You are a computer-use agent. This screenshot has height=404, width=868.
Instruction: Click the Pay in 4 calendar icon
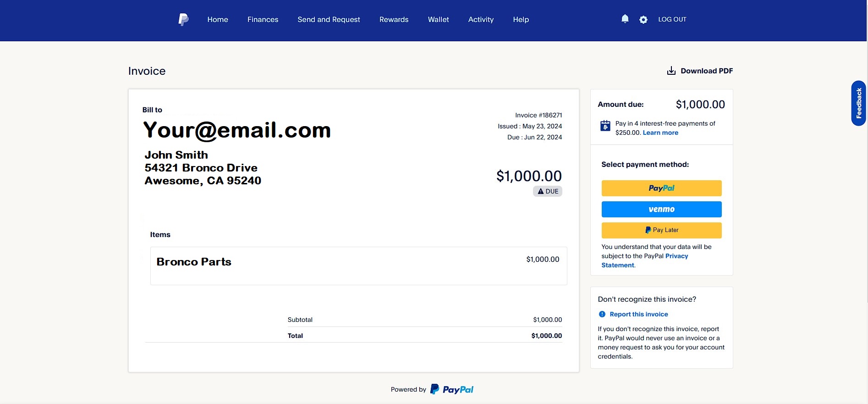click(605, 126)
